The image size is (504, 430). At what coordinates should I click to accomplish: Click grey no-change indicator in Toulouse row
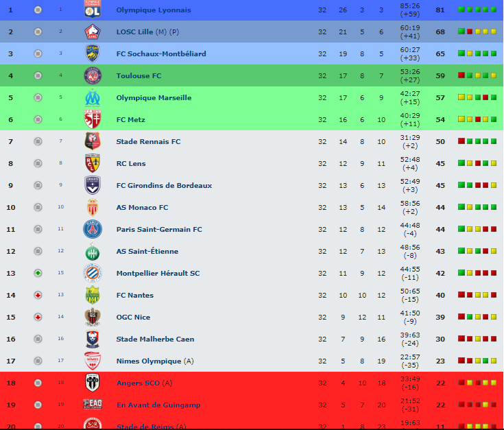38,75
